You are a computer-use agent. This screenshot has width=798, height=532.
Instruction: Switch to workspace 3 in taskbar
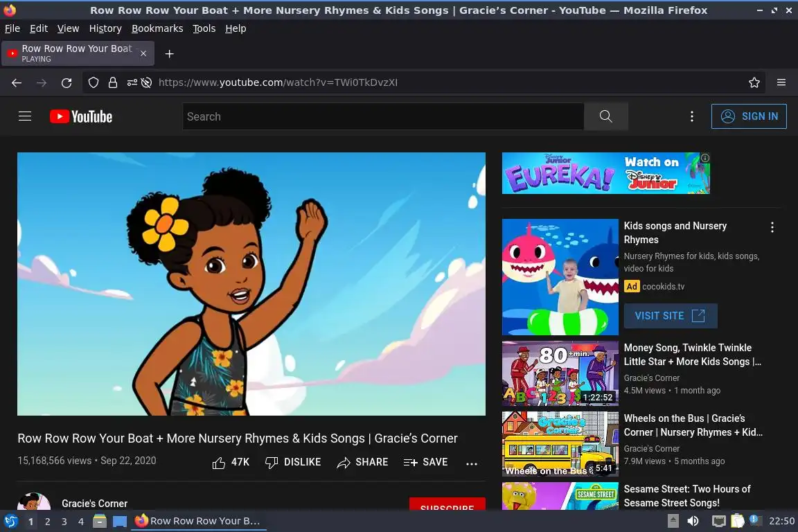[x=64, y=522]
